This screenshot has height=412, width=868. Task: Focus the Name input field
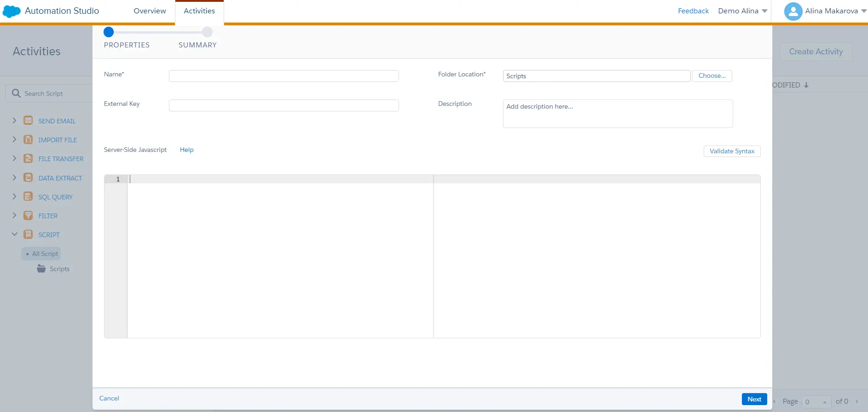(x=284, y=76)
